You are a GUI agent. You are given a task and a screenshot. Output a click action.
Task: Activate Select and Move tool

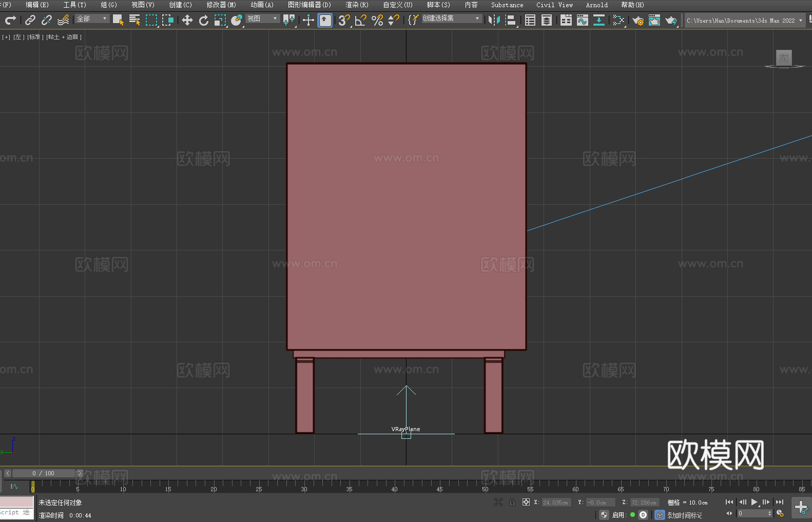(187, 20)
